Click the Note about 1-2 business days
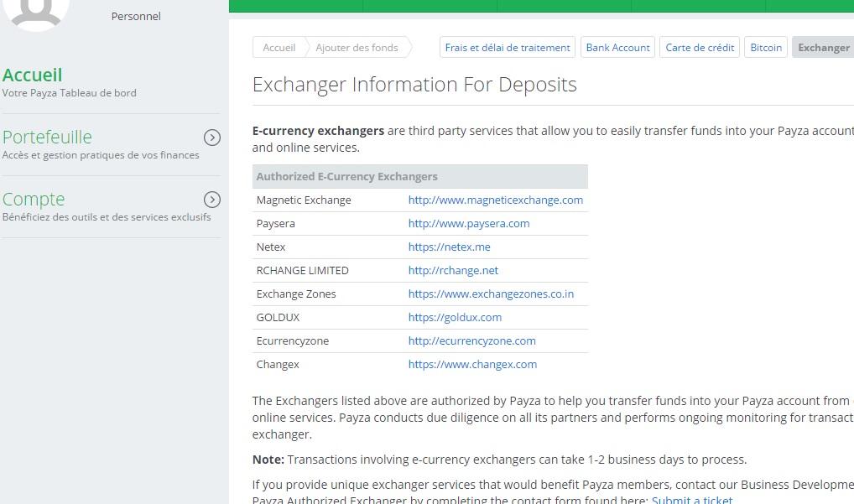The width and height of the screenshot is (854, 504). coord(499,460)
